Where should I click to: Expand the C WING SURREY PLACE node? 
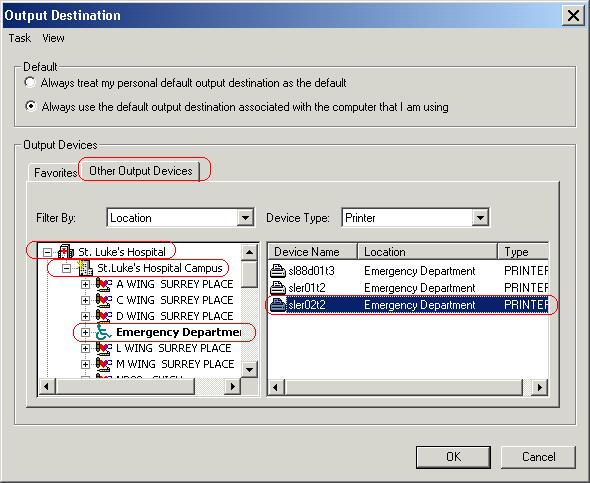pos(85,301)
